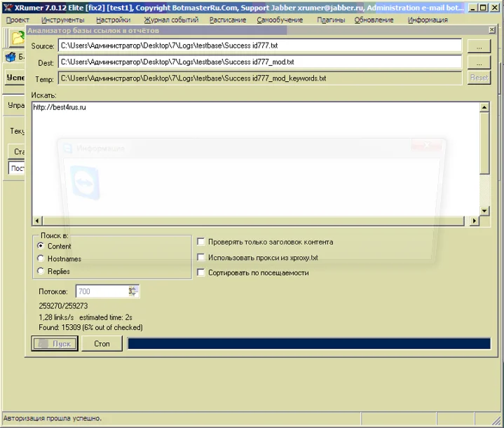This screenshot has width=504, height=428.
Task: Click the Reset button
Action: (x=479, y=78)
